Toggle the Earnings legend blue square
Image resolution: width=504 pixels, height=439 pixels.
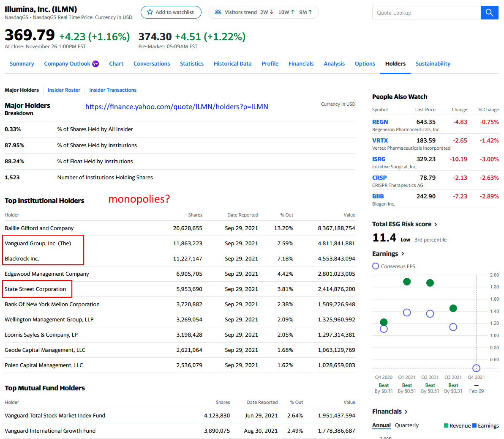(474, 425)
